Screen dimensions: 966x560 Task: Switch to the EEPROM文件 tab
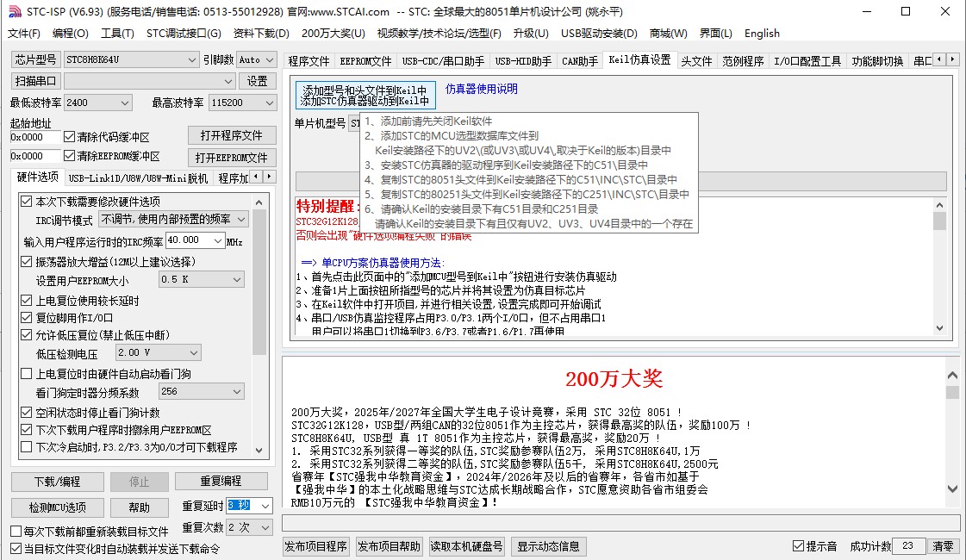(x=365, y=61)
